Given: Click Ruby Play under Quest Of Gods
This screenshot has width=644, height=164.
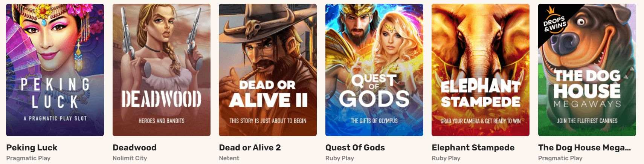Looking at the screenshot, I should pos(340,158).
